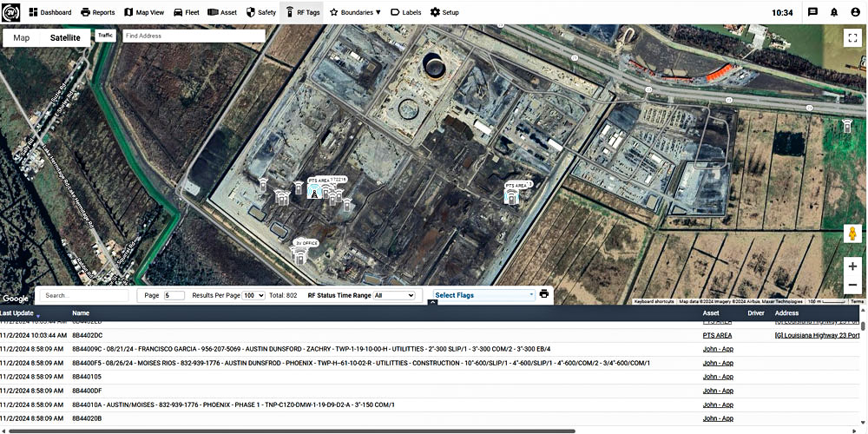Open John - App link for 8B440105
This screenshot has height=434, width=868.
pyautogui.click(x=718, y=377)
